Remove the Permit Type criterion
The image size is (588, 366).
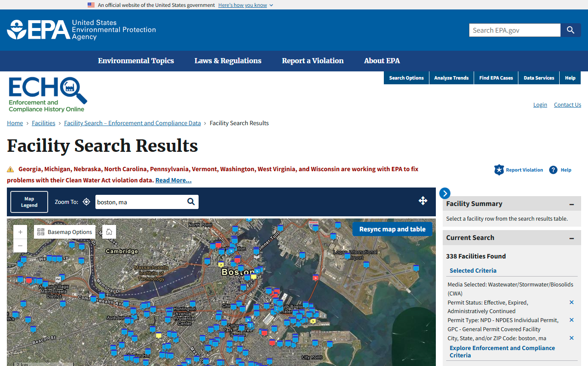(x=572, y=320)
